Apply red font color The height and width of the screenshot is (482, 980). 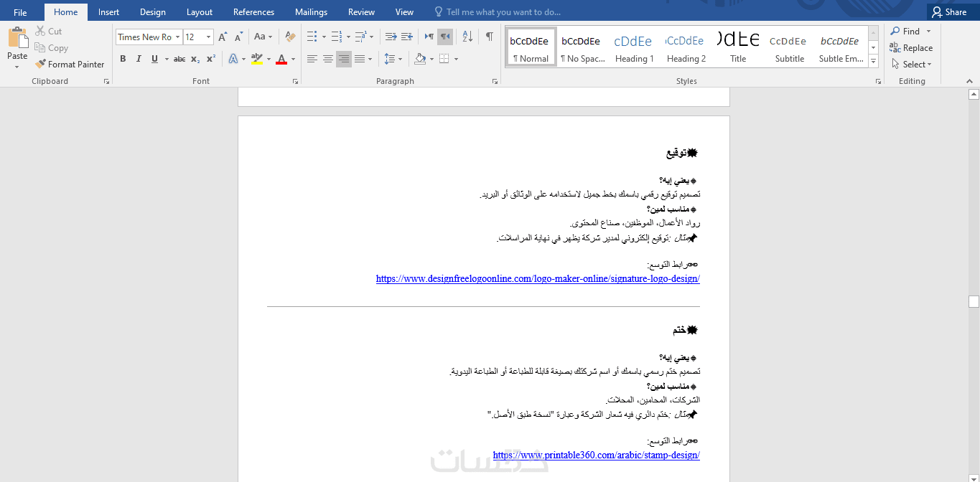(281, 59)
